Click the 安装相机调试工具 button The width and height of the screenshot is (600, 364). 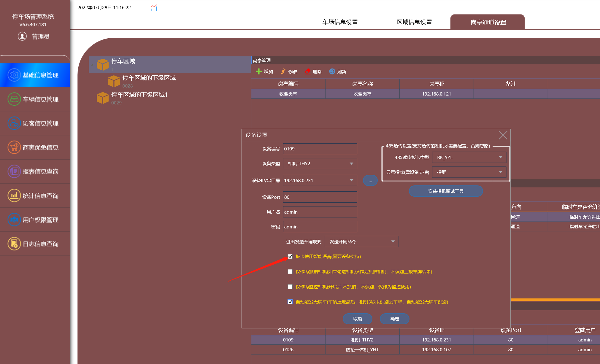[x=446, y=191]
